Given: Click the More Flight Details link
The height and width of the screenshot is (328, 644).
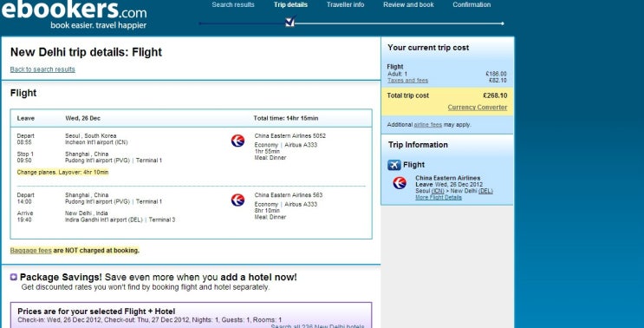Looking at the screenshot, I should 439,198.
